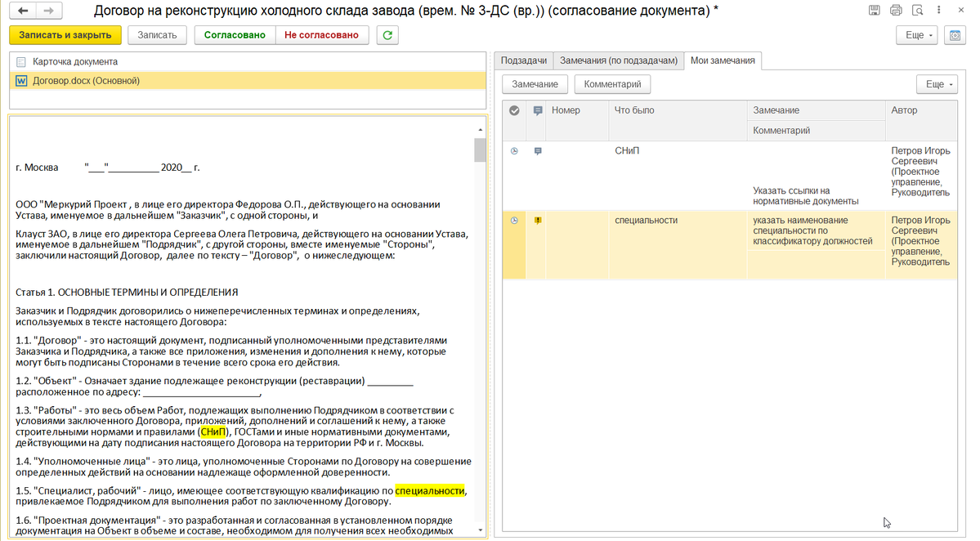
Task: Open the print preview icon in title bar
Action: [917, 10]
